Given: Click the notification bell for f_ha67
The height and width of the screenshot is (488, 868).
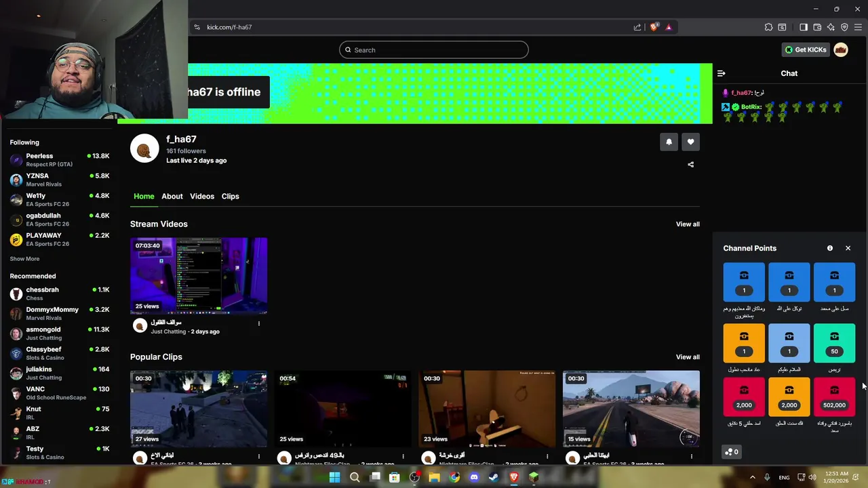Looking at the screenshot, I should pyautogui.click(x=669, y=142).
